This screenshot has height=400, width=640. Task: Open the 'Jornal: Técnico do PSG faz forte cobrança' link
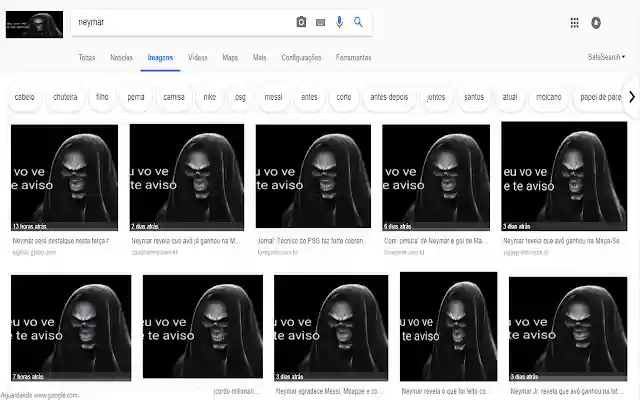tap(311, 241)
